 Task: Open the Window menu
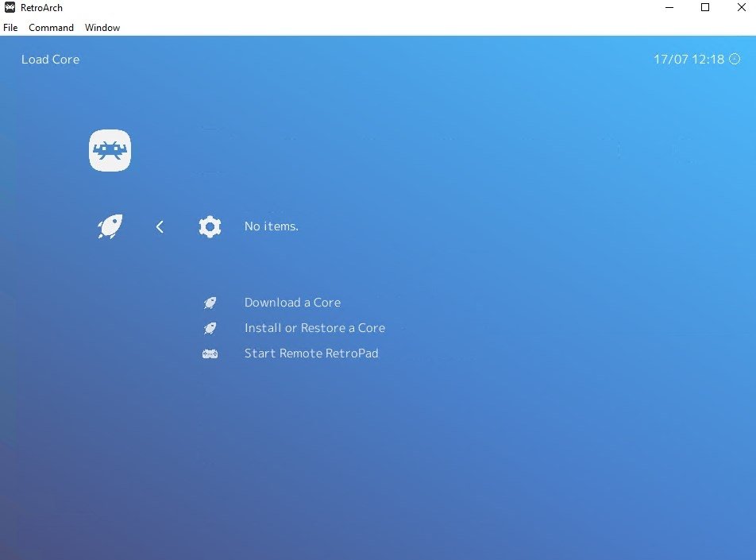pyautogui.click(x=102, y=28)
